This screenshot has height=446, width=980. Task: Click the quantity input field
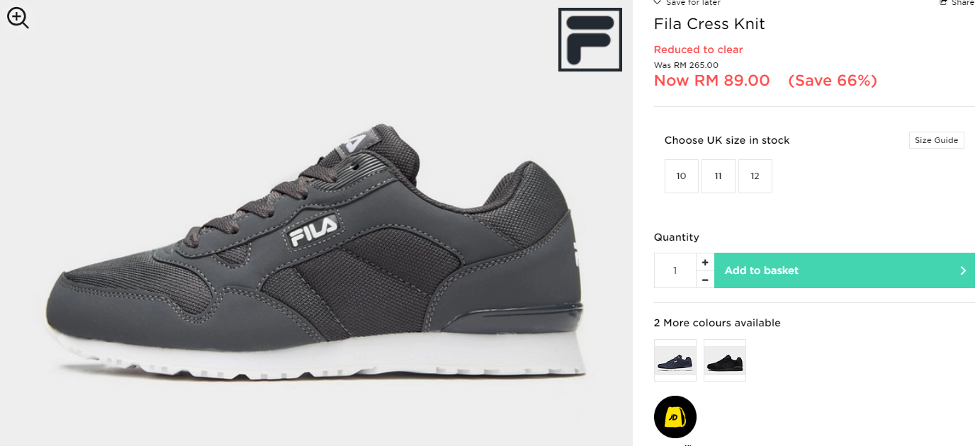pos(675,270)
